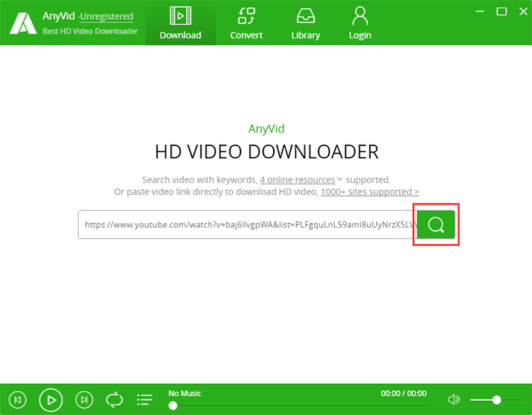The image size is (532, 415).
Task: Click the Unregistered link in title
Action: [106, 16]
